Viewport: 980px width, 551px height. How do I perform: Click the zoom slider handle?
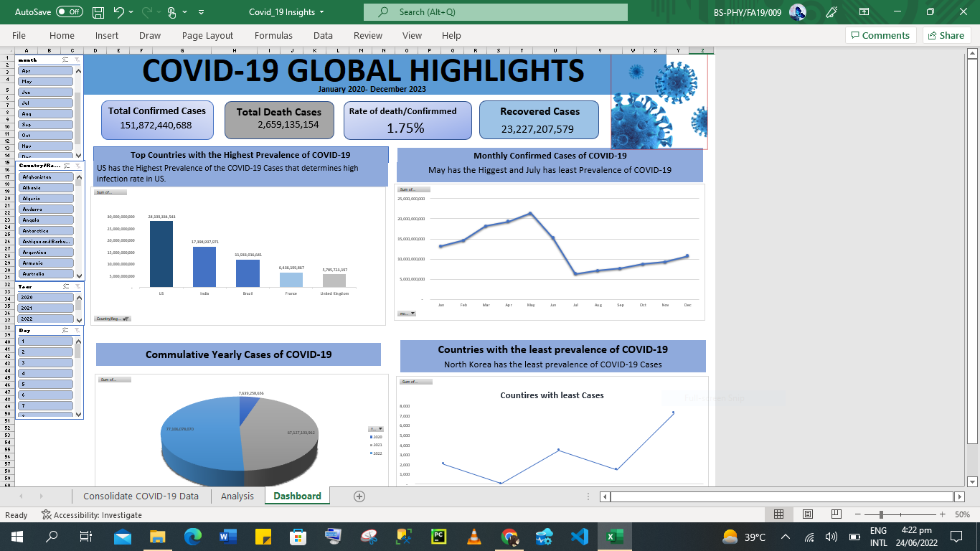pos(881,514)
